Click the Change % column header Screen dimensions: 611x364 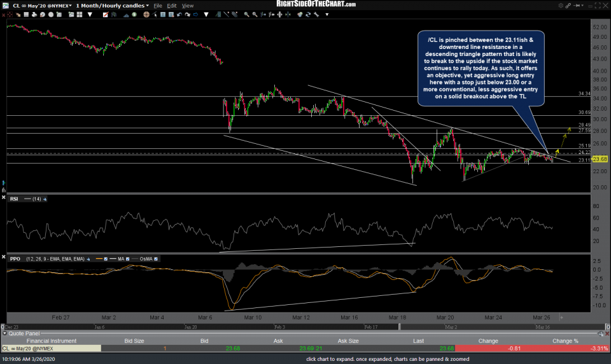pos(563,341)
